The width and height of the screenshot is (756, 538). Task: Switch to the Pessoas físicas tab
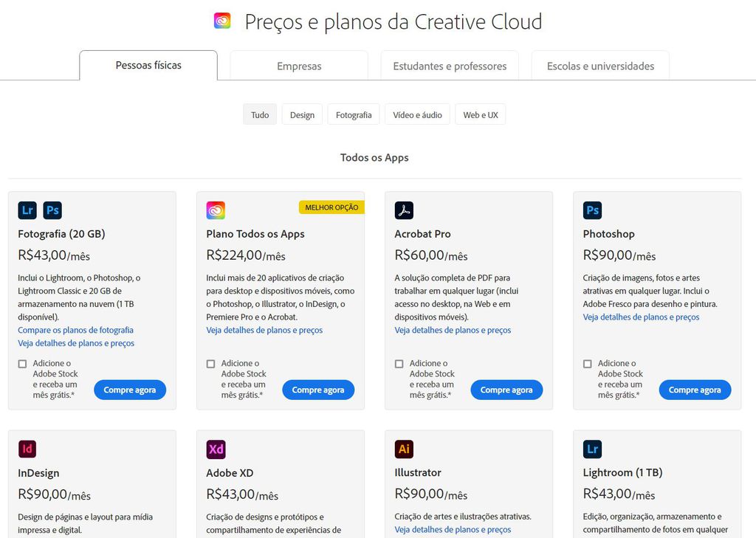tap(148, 65)
